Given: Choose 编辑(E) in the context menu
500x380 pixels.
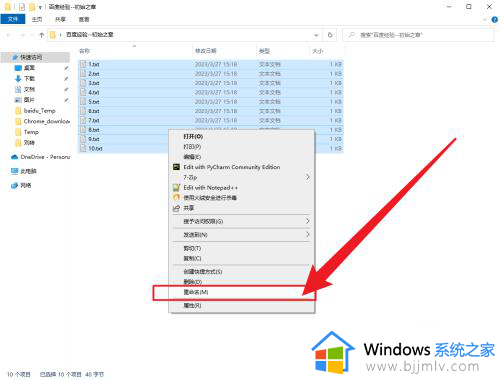Looking at the screenshot, I should (242, 157).
